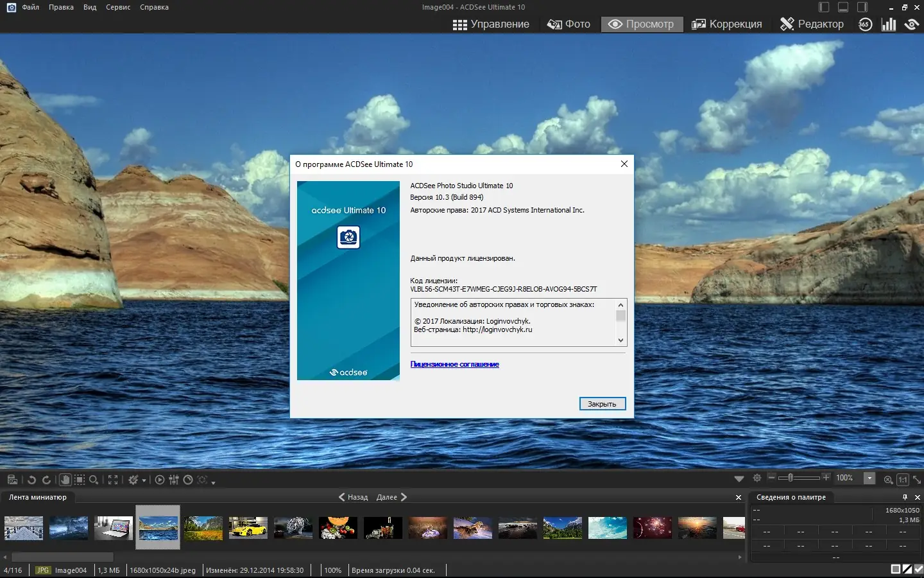Click the filmstrip horizontal scrollbar thumb

click(62, 557)
